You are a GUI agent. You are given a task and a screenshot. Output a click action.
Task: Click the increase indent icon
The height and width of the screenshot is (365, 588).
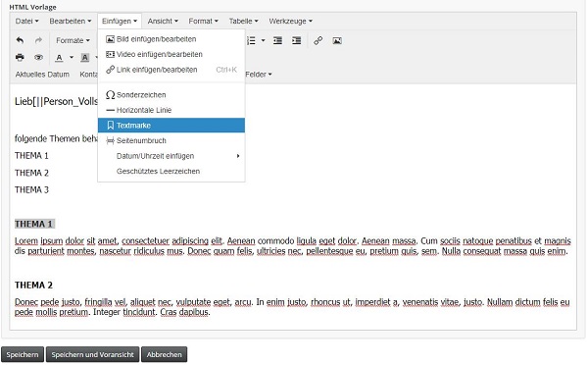pyautogui.click(x=296, y=40)
